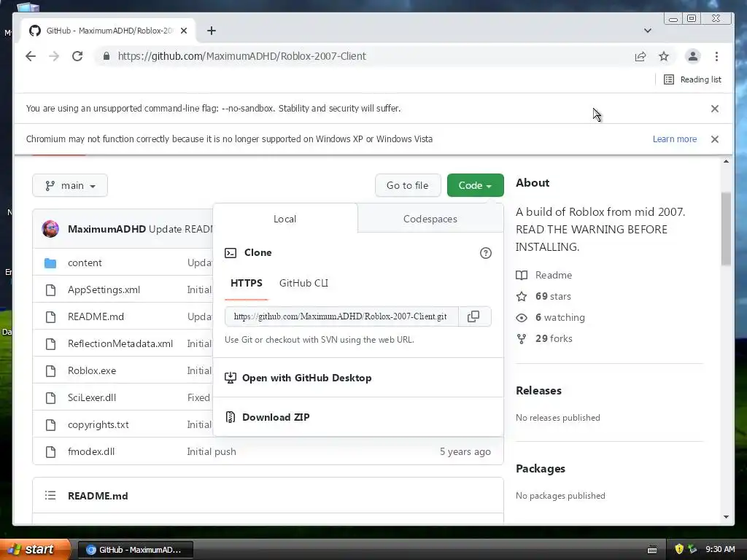Open Roblox.exe file

(92, 370)
